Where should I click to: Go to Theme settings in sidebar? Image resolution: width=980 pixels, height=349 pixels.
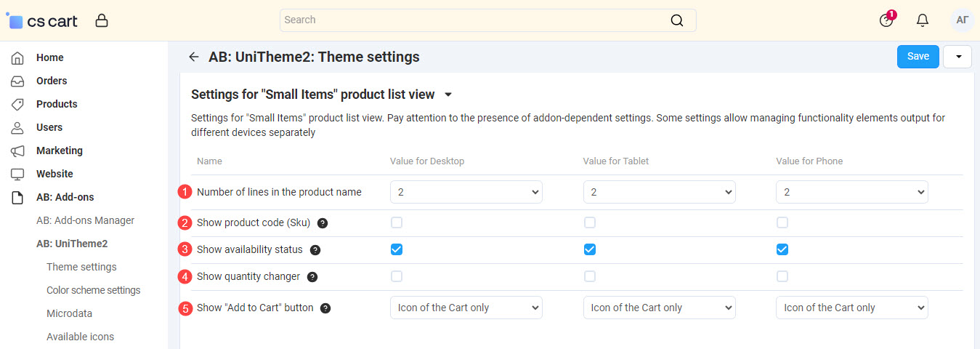(x=81, y=267)
